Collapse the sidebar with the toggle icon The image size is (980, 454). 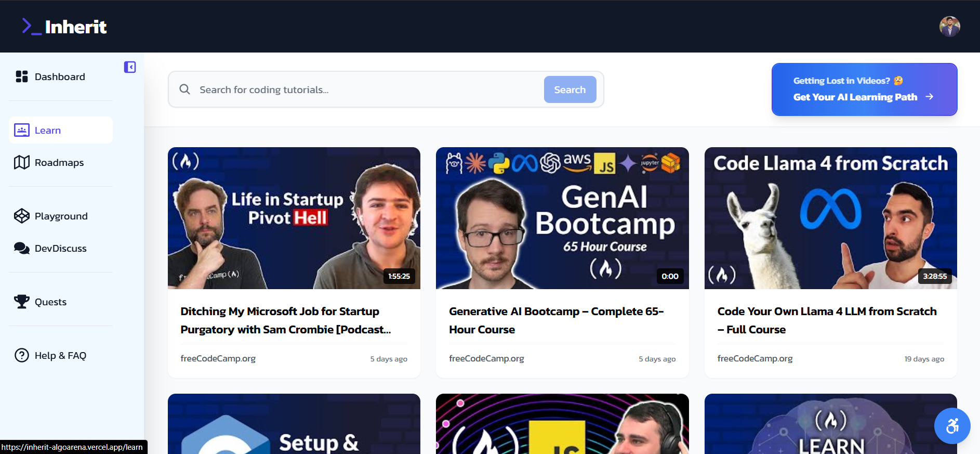tap(130, 67)
